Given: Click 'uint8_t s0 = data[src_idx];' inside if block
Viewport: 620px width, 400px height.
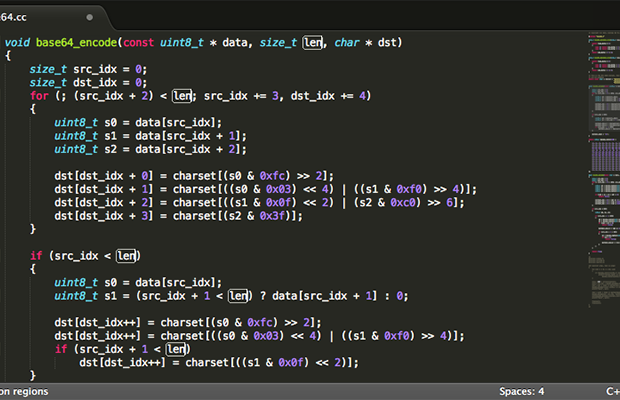Looking at the screenshot, I should point(138,283).
